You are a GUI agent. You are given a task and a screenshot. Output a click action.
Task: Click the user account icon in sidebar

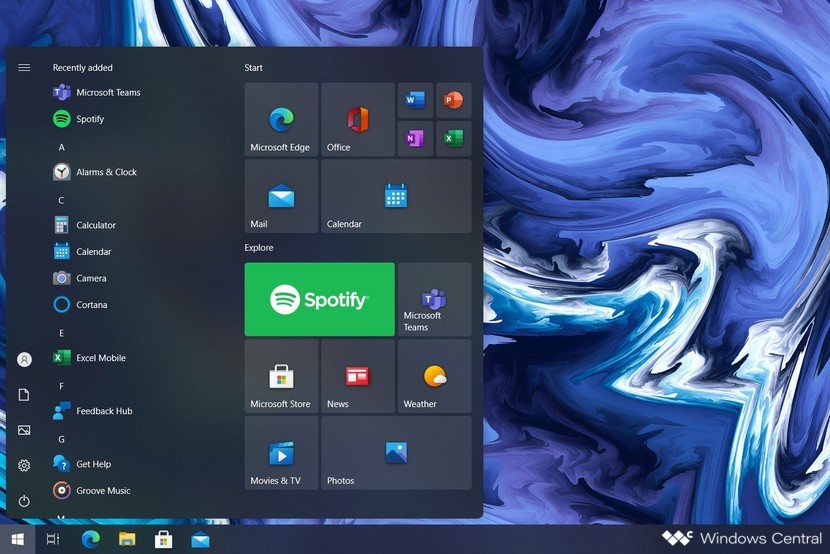[x=24, y=359]
